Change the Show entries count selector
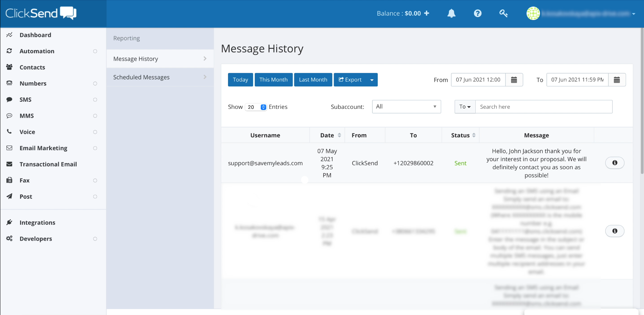The width and height of the screenshot is (644, 315). [256, 107]
